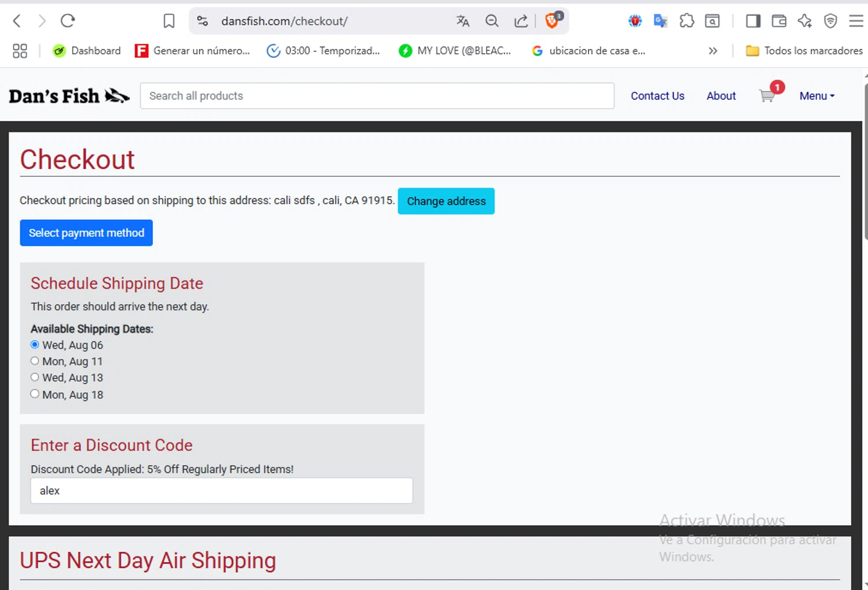Open the VPN shield icon
Image resolution: width=868 pixels, height=590 pixels.
[830, 21]
